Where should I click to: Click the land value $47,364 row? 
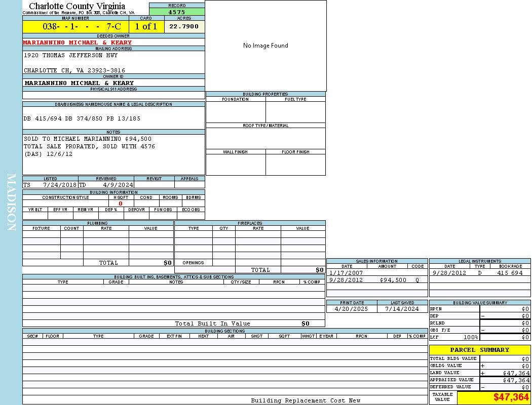pos(479,373)
